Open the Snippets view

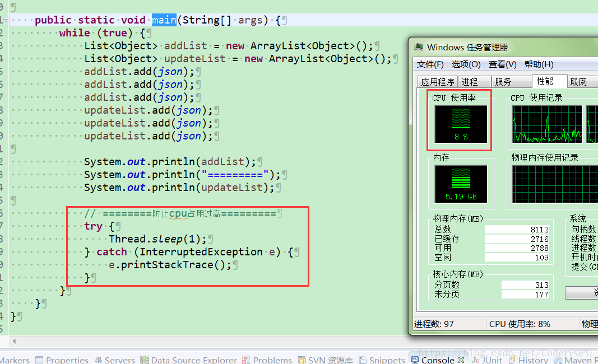click(388, 360)
